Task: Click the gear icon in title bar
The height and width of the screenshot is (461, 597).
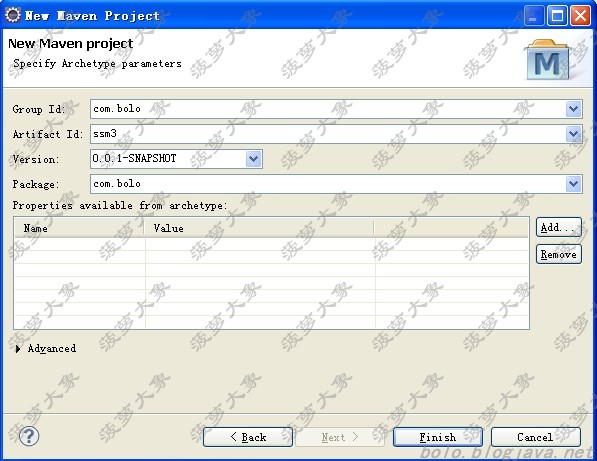Action: pyautogui.click(x=13, y=15)
